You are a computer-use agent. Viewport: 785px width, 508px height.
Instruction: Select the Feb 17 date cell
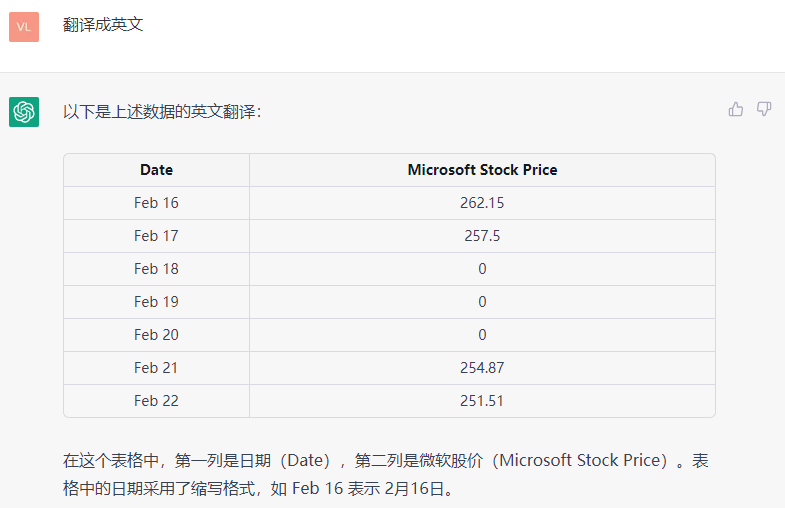pyautogui.click(x=156, y=236)
